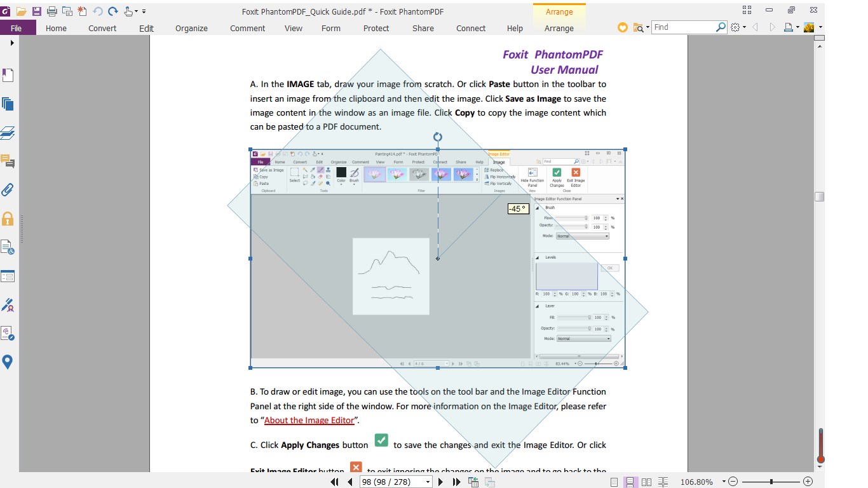Open the gear settings dropdown arrow

pyautogui.click(x=744, y=27)
